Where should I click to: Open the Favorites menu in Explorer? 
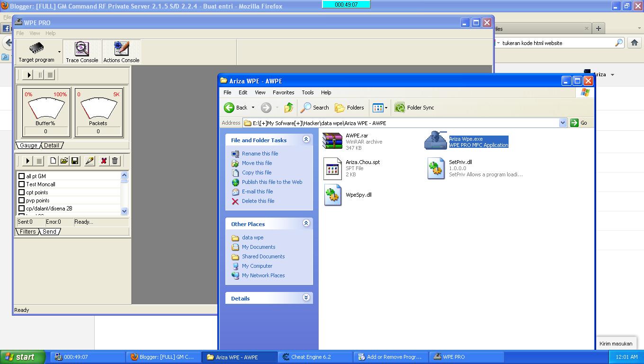pyautogui.click(x=283, y=92)
